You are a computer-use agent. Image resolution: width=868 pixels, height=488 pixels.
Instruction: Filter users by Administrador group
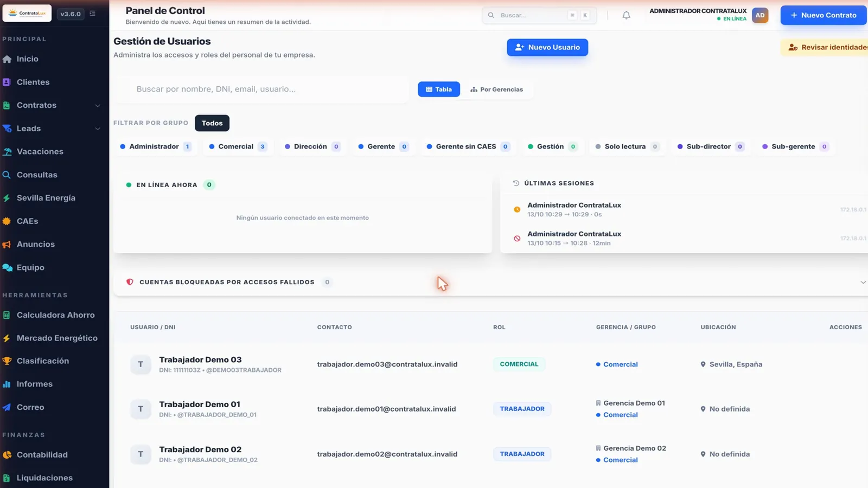[x=155, y=146]
